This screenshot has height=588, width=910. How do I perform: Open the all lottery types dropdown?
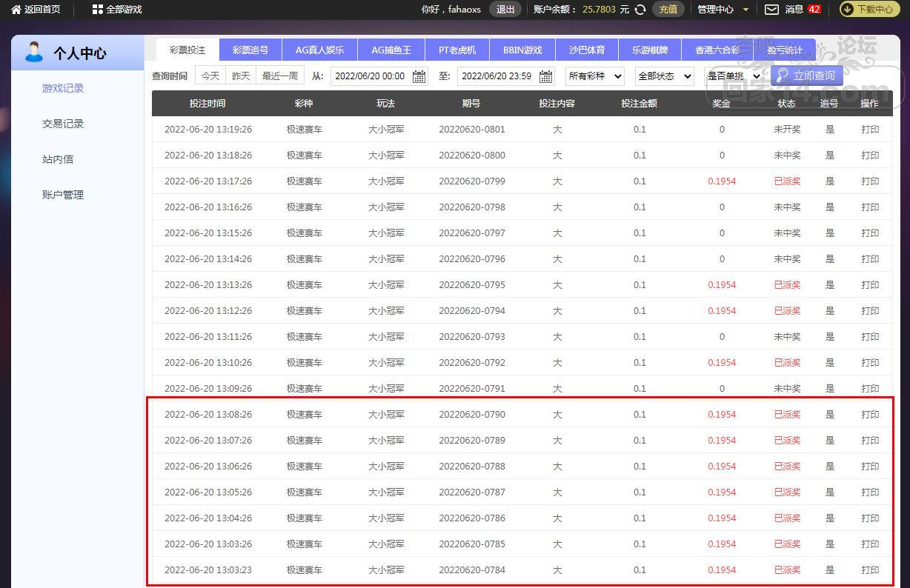[x=594, y=76]
